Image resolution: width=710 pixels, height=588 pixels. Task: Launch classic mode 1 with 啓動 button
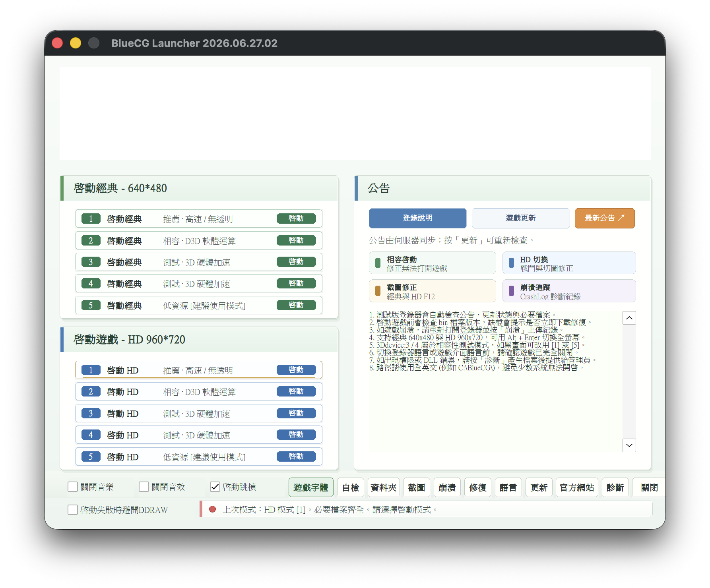[296, 219]
